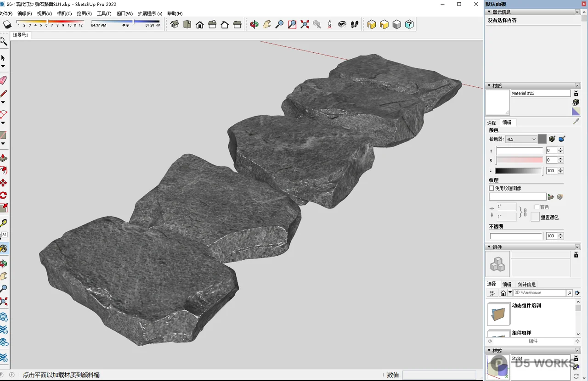Select the Move tool
Image resolution: width=588 pixels, height=381 pixels.
tap(3, 183)
